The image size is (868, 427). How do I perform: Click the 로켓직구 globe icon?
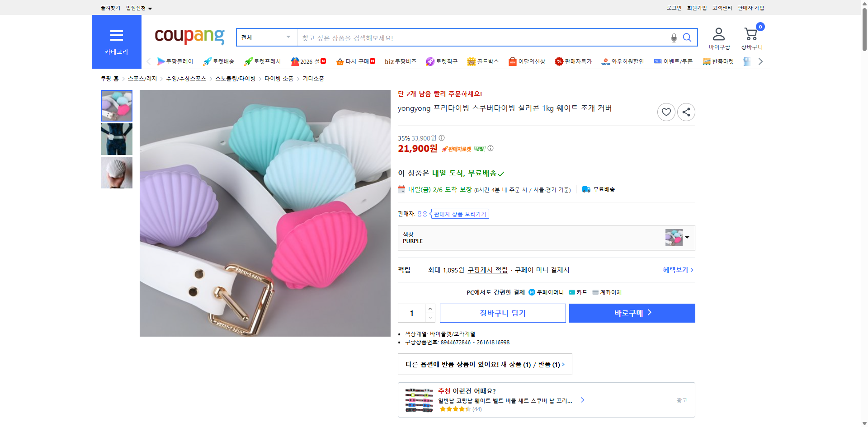point(429,61)
